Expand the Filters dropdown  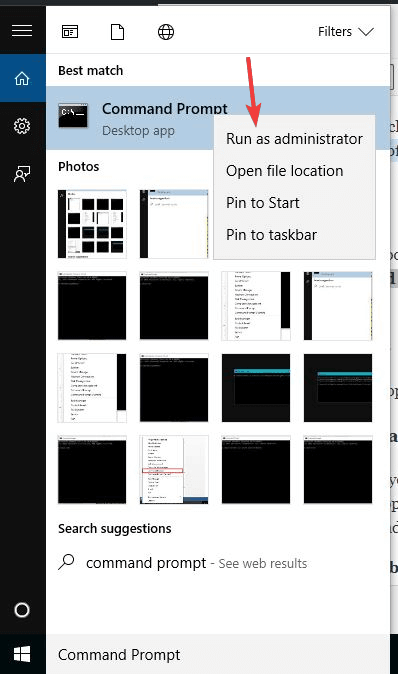click(346, 32)
